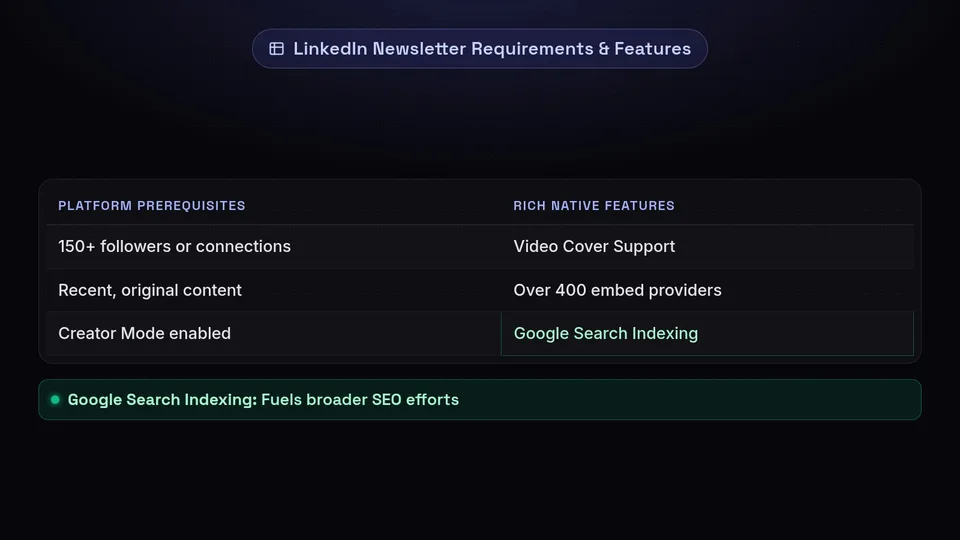Image resolution: width=960 pixels, height=540 pixels.
Task: Click the green dot in the callout banner
Action: (55, 400)
